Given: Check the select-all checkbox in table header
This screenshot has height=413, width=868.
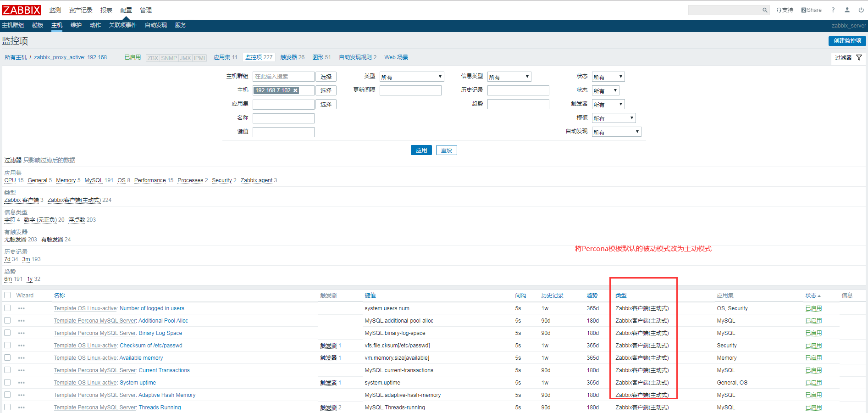Looking at the screenshot, I should point(7,295).
